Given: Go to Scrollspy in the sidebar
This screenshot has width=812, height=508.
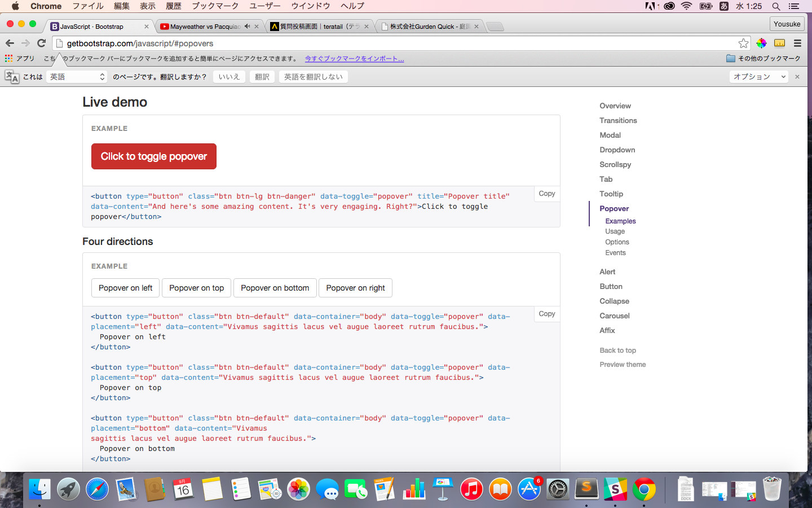Looking at the screenshot, I should pos(615,164).
